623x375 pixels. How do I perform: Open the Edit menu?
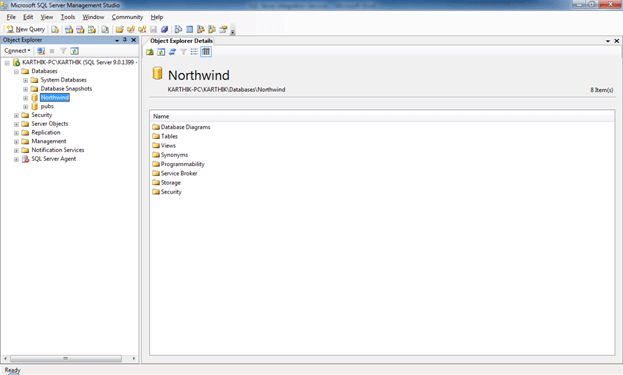tap(28, 17)
